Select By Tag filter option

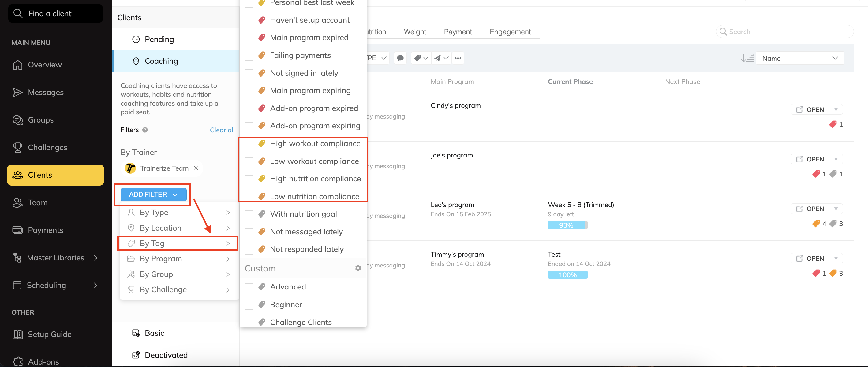tap(179, 243)
